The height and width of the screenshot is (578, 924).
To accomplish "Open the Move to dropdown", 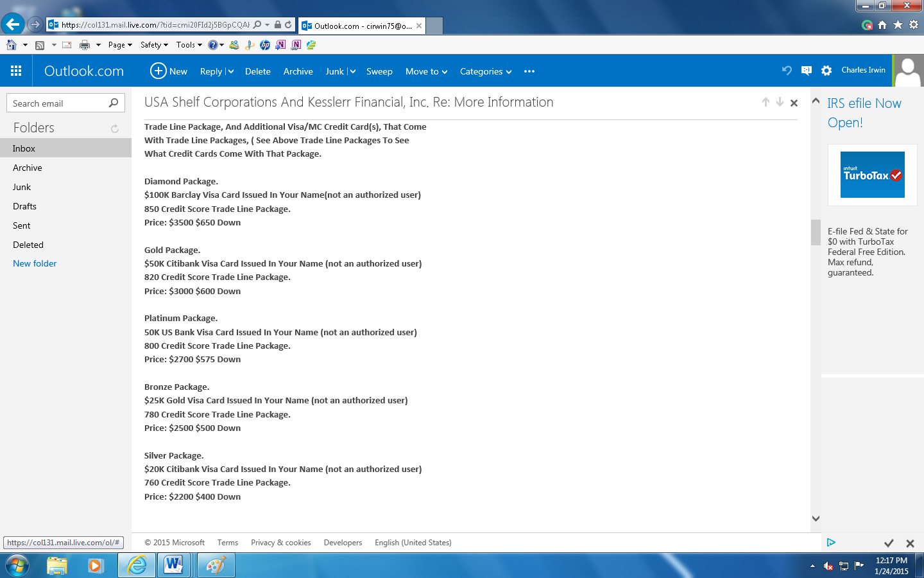I will [x=426, y=71].
